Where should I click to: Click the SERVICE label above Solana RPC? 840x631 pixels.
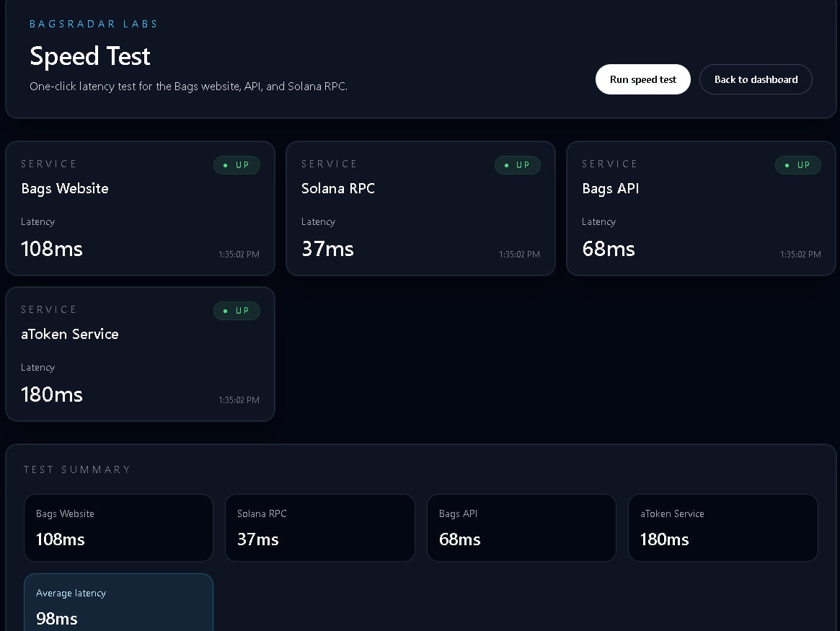tap(329, 164)
